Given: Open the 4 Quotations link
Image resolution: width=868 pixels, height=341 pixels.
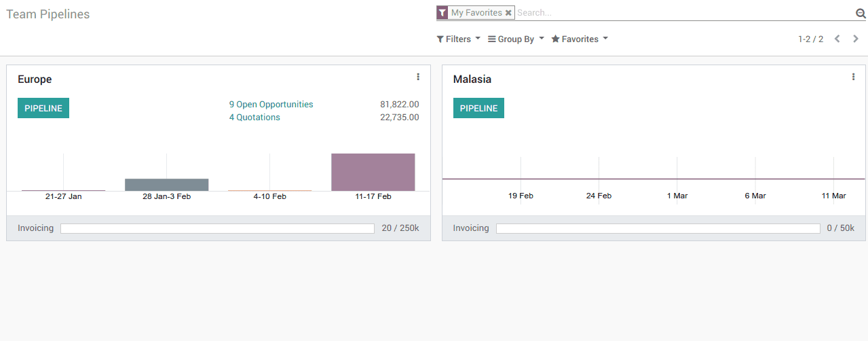Looking at the screenshot, I should [254, 118].
